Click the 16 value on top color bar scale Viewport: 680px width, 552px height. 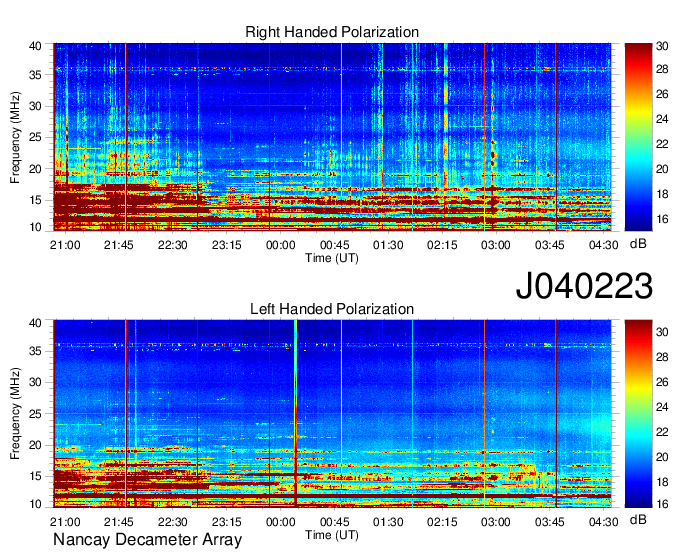[x=662, y=219]
